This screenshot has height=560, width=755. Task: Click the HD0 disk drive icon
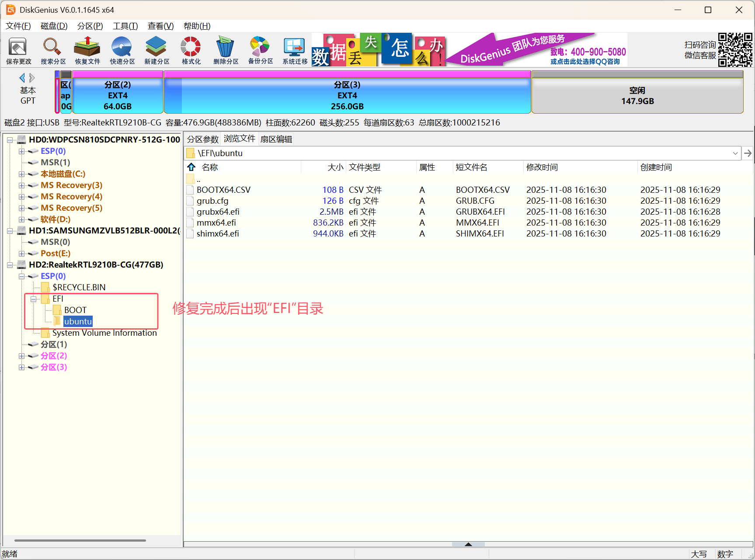[x=21, y=139]
